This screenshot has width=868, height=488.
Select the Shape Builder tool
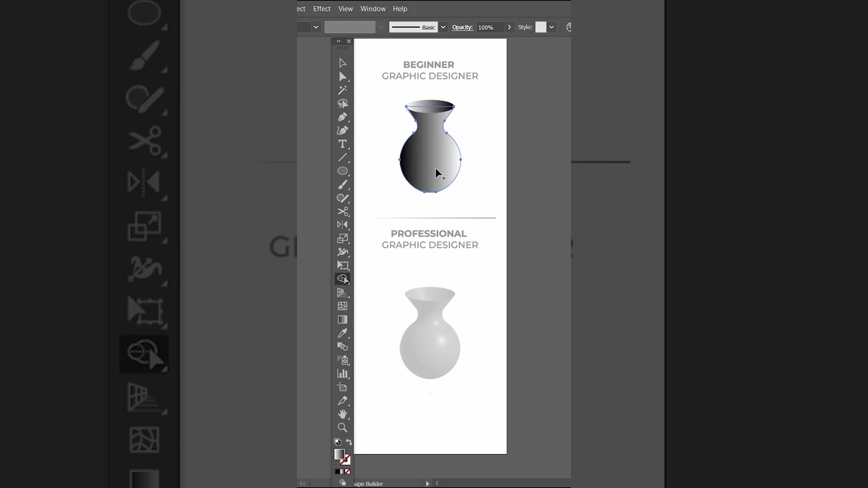tap(342, 279)
